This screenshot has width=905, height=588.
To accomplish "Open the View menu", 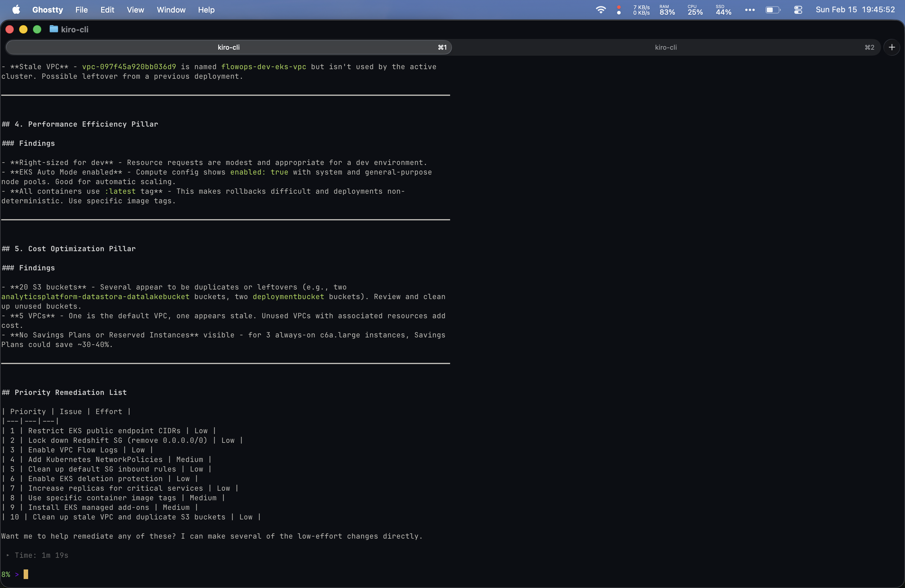I will [135, 10].
